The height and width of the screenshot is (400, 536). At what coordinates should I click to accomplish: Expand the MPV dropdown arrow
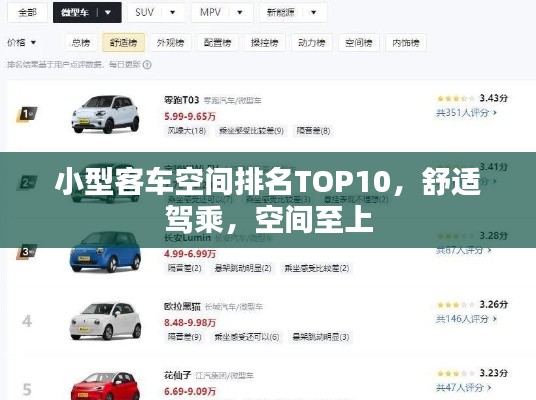(x=240, y=13)
